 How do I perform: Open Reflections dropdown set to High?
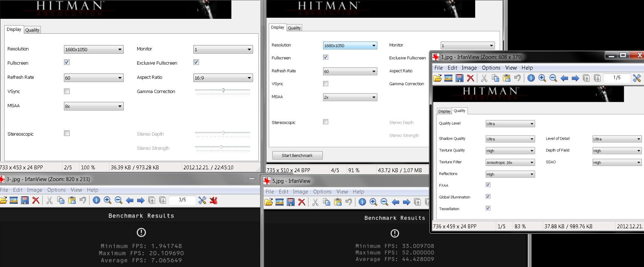click(x=510, y=174)
